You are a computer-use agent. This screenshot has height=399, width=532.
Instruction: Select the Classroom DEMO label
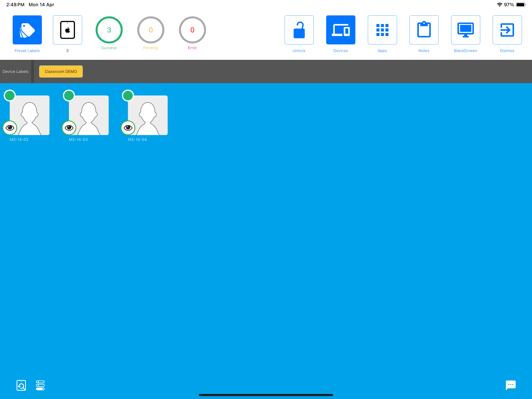coord(61,72)
